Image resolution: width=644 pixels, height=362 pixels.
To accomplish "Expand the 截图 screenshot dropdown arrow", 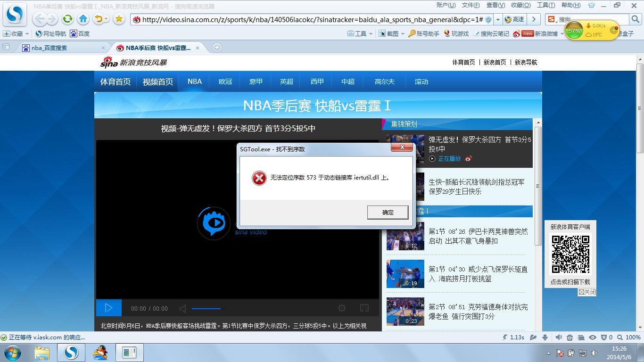I will (403, 34).
